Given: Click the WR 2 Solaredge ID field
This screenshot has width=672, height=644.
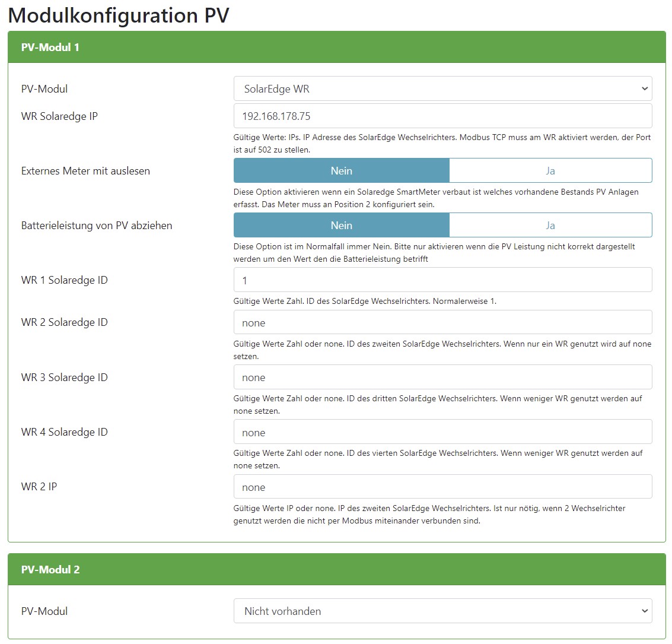Looking at the screenshot, I should (x=442, y=322).
